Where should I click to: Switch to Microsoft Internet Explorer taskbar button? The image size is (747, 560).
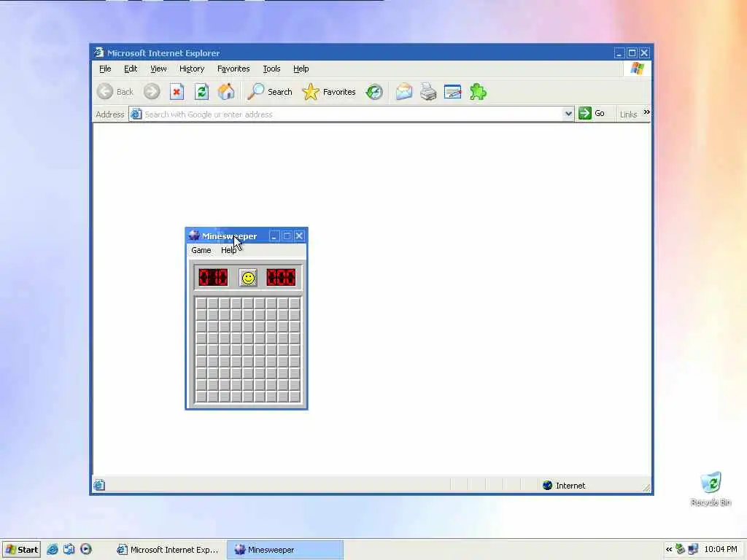click(168, 550)
